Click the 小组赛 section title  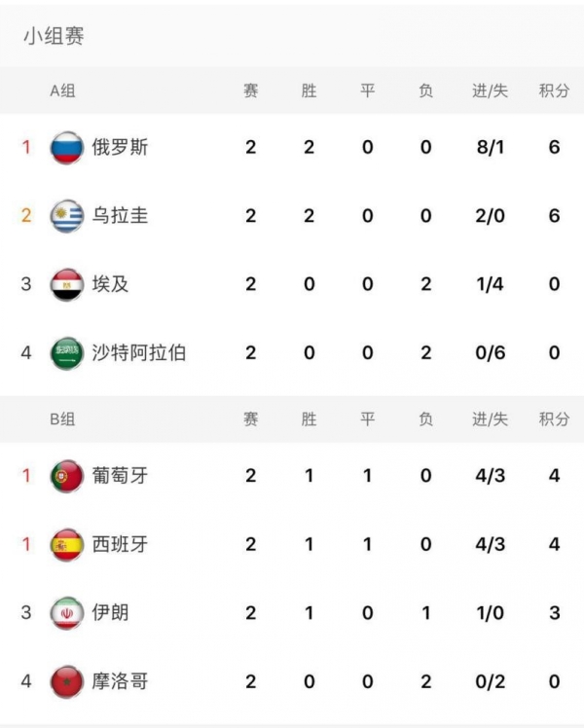(x=54, y=36)
